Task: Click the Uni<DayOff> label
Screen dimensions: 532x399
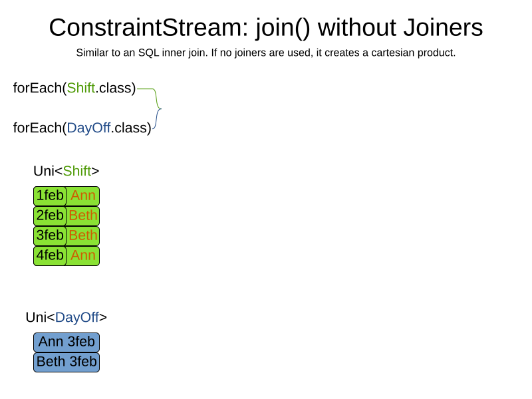Action: (x=66, y=317)
